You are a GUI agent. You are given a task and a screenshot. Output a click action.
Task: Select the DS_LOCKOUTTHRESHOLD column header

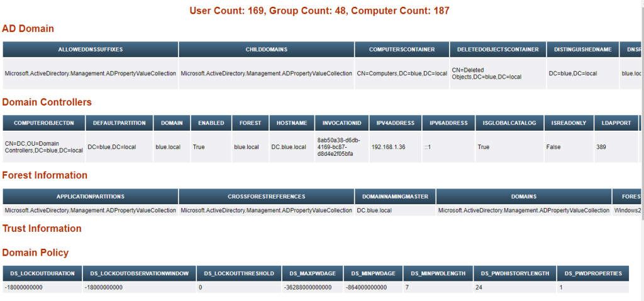pyautogui.click(x=239, y=273)
